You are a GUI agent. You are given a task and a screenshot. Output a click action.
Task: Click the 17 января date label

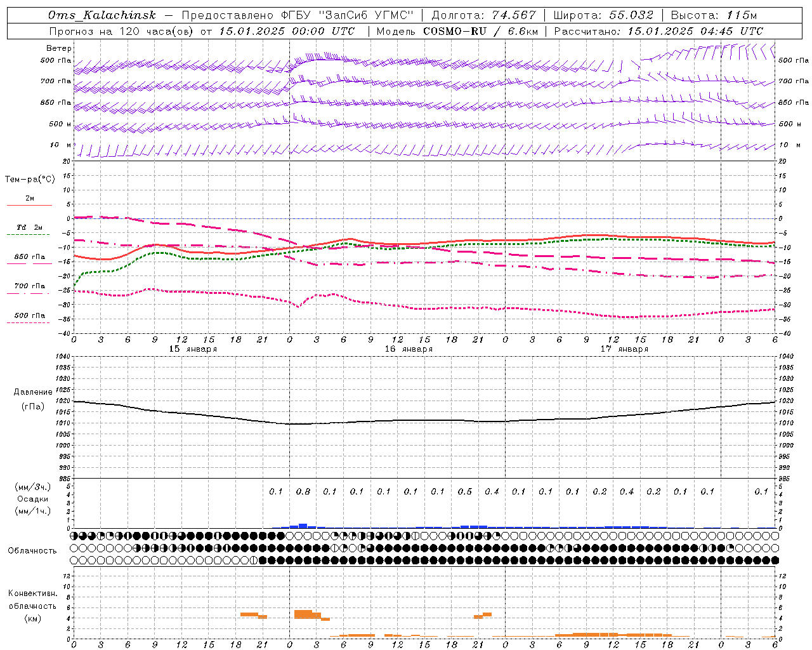(x=624, y=349)
